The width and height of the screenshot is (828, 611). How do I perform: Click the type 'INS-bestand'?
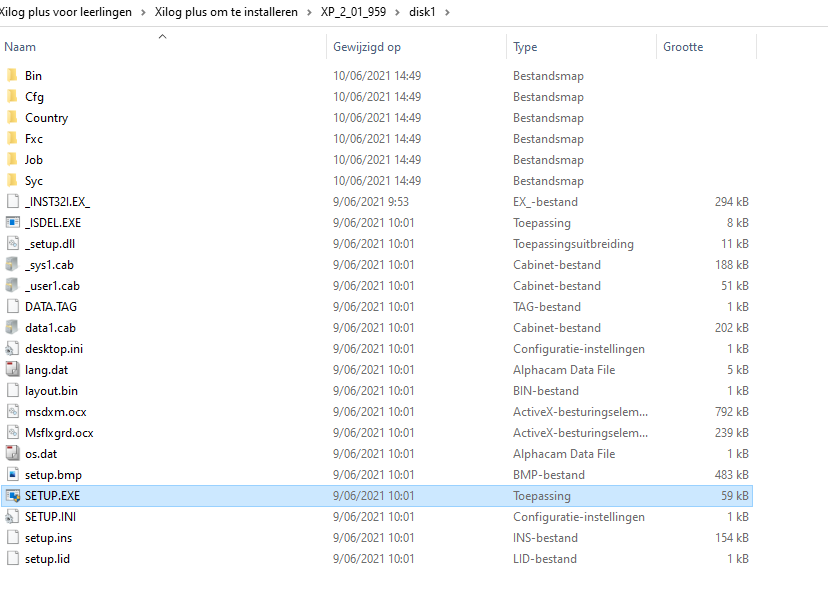tap(545, 538)
